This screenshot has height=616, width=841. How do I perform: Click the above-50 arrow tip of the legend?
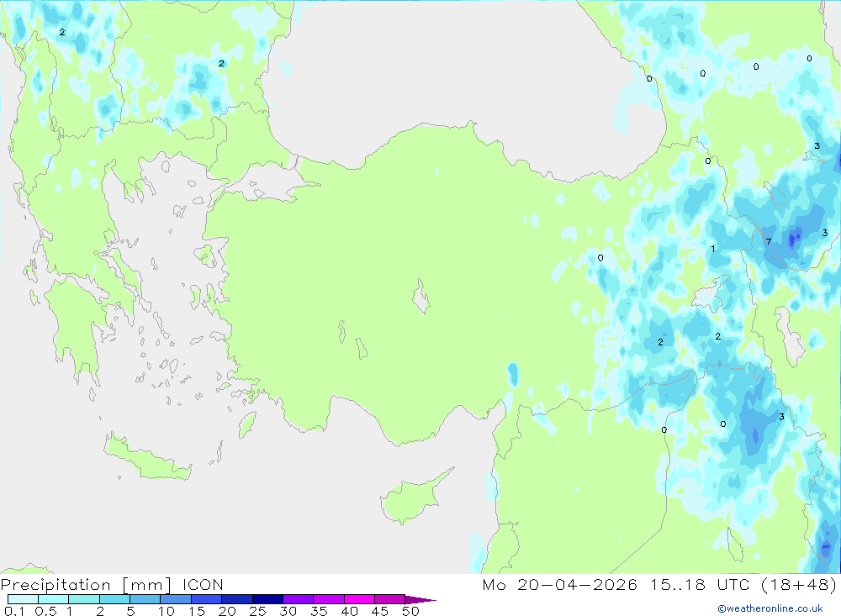(x=420, y=599)
